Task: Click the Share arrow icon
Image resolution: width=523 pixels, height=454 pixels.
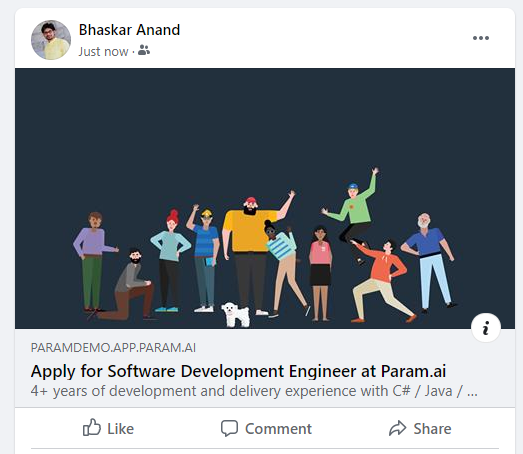Action: tap(398, 428)
